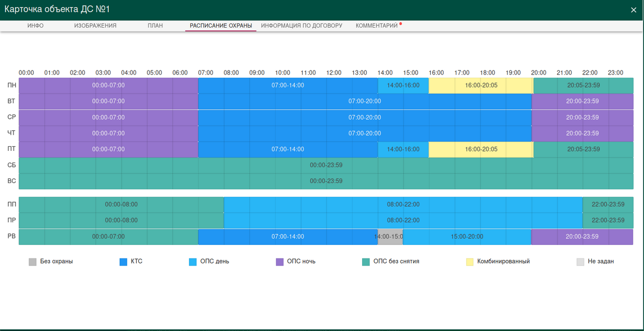Switch to the ИЗОБРАЖЕНИЯ tab
The height and width of the screenshot is (331, 644).
[95, 26]
